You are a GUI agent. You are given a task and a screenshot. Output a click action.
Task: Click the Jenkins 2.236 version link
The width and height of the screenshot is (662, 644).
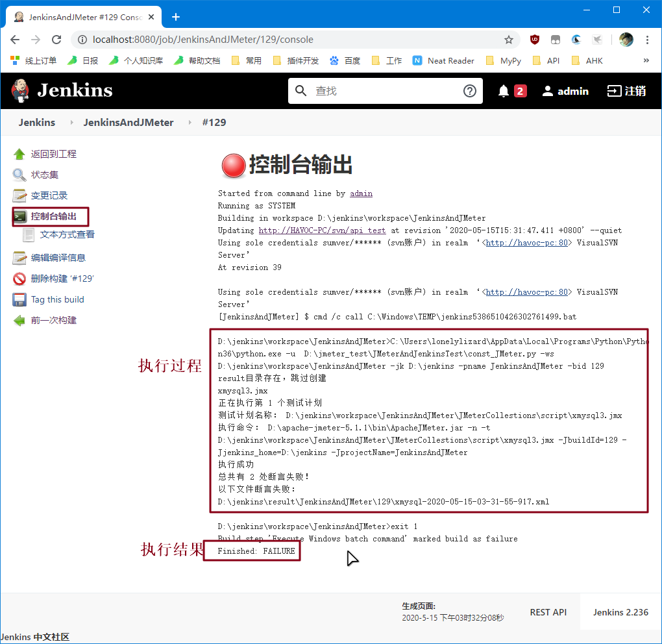click(620, 612)
